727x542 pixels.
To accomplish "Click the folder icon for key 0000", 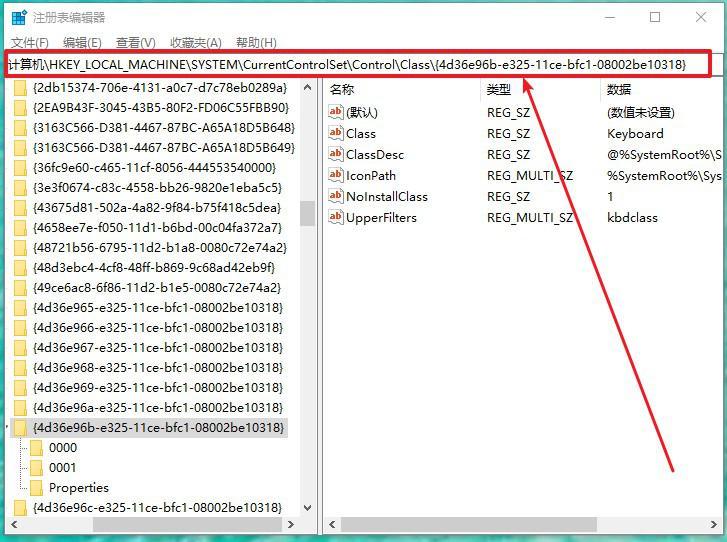I will click(37, 448).
